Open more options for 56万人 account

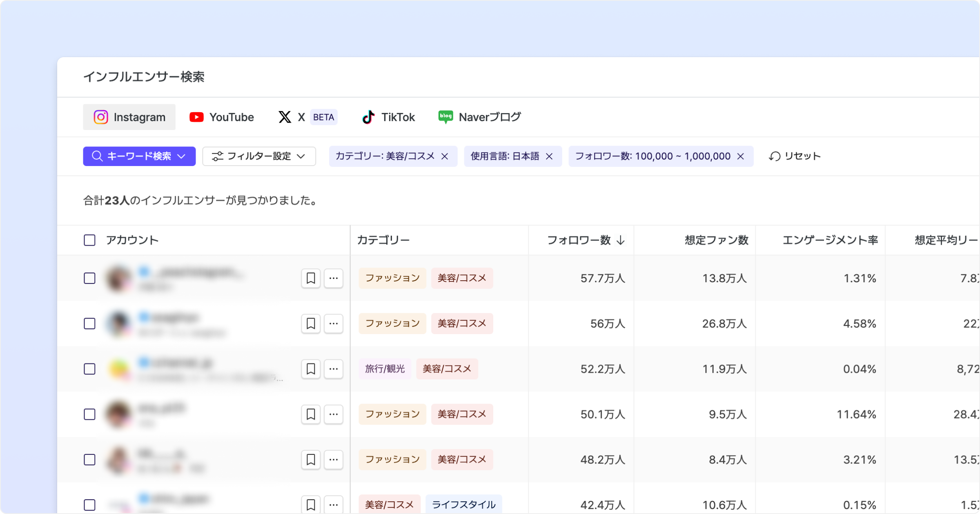pyautogui.click(x=333, y=323)
